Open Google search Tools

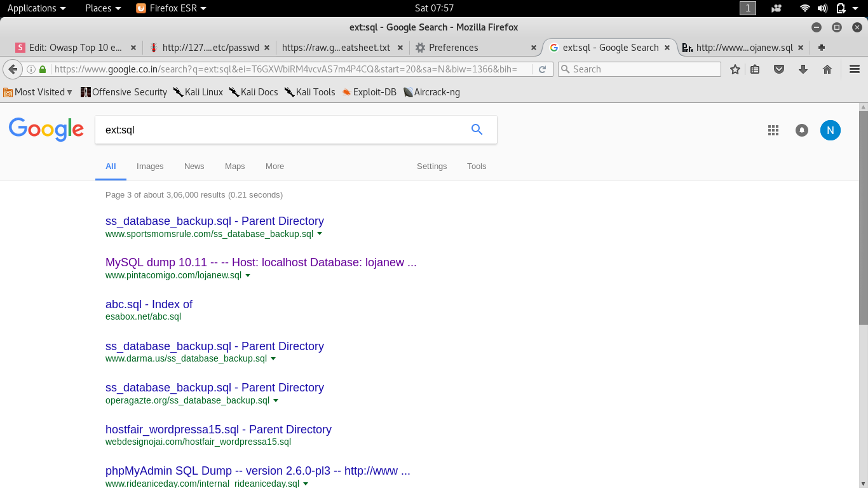pyautogui.click(x=477, y=166)
